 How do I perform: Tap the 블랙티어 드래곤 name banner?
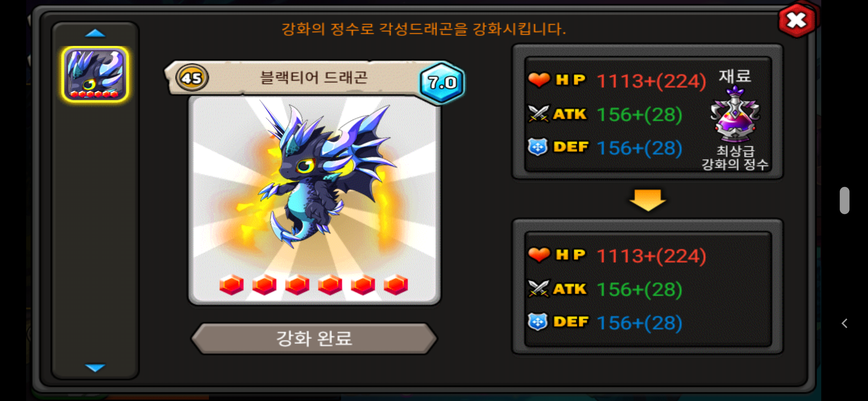tap(313, 78)
